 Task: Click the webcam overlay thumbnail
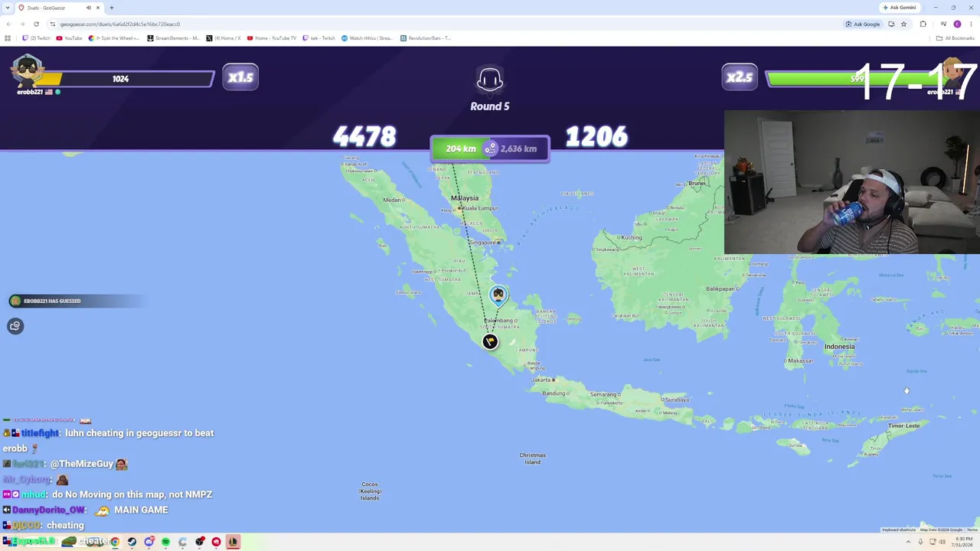852,182
